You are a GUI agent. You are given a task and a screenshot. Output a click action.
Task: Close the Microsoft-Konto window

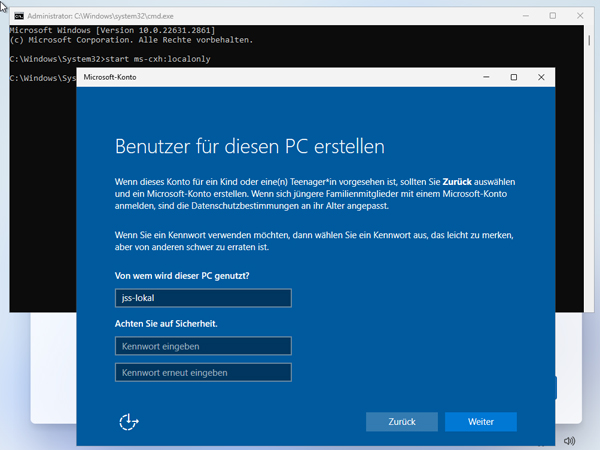click(541, 77)
